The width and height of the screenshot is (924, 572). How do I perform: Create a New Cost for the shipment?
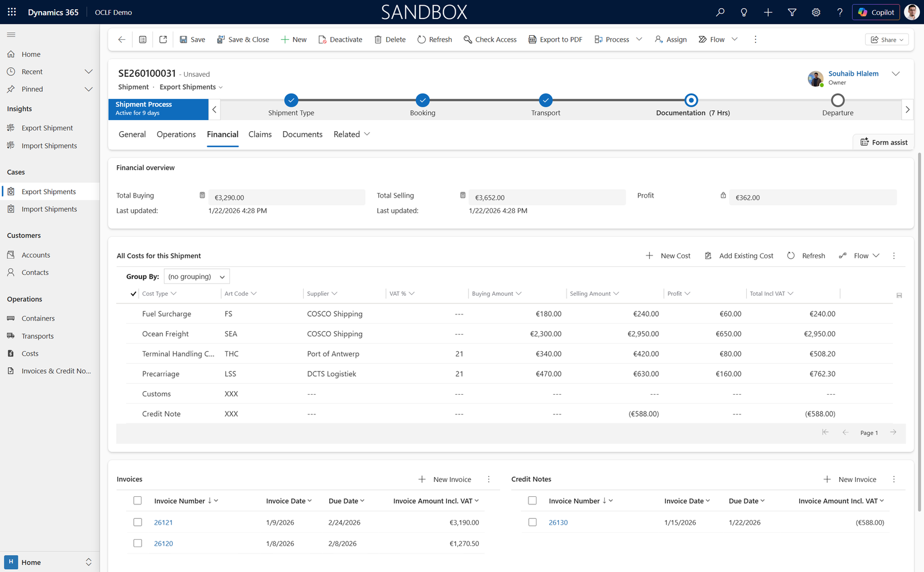coord(668,255)
